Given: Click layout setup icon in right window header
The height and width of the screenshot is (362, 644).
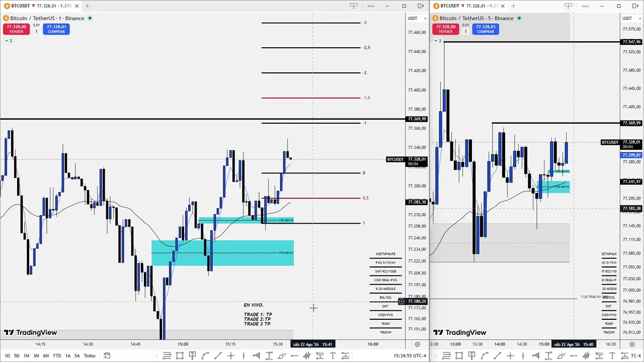Looking at the screenshot, I should tap(568, 6).
